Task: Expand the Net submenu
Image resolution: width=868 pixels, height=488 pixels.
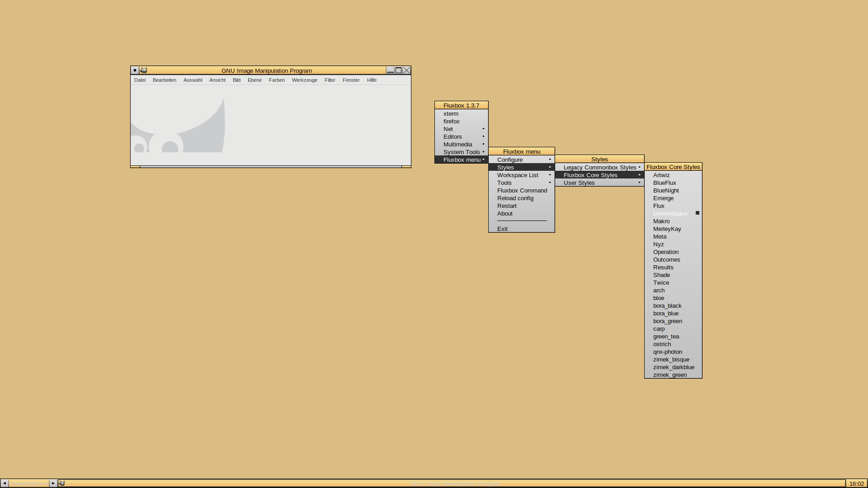Action: [x=462, y=129]
